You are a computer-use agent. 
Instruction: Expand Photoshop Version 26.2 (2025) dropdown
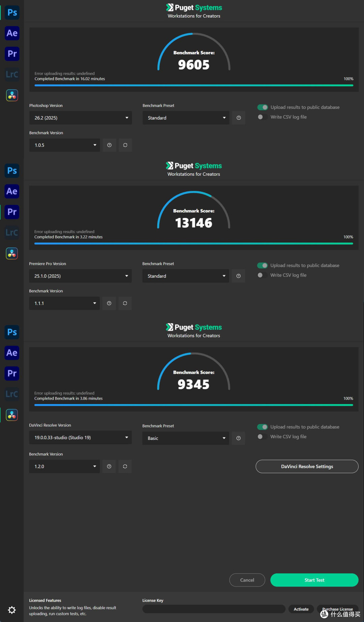coord(81,118)
